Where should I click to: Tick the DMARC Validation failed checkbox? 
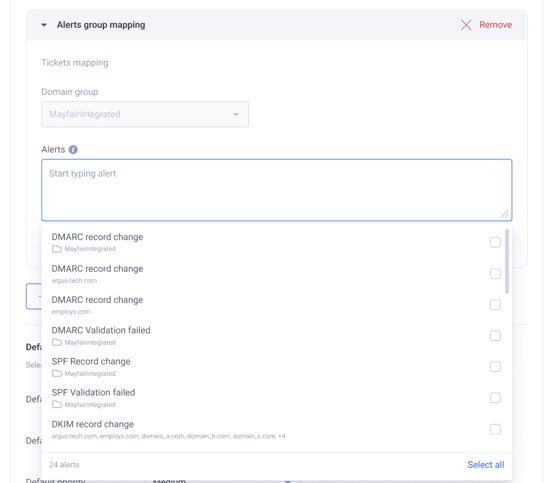(x=495, y=336)
